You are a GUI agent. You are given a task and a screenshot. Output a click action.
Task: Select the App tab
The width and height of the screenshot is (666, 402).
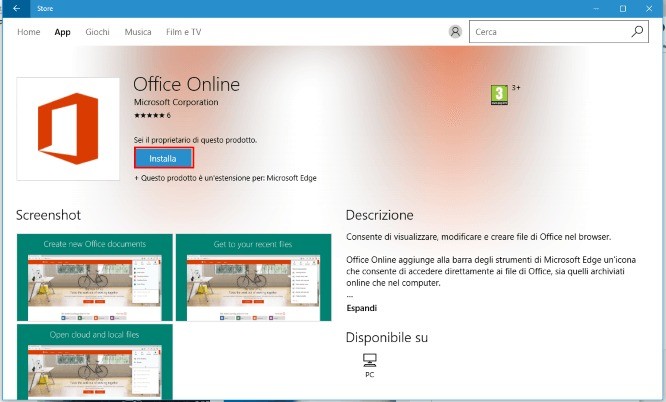(62, 32)
